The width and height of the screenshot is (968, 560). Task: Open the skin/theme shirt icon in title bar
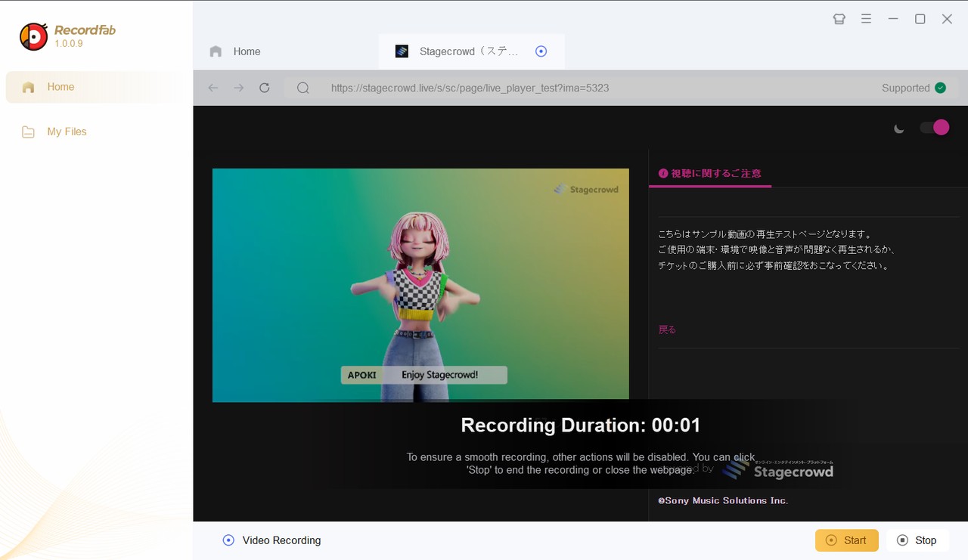click(839, 19)
